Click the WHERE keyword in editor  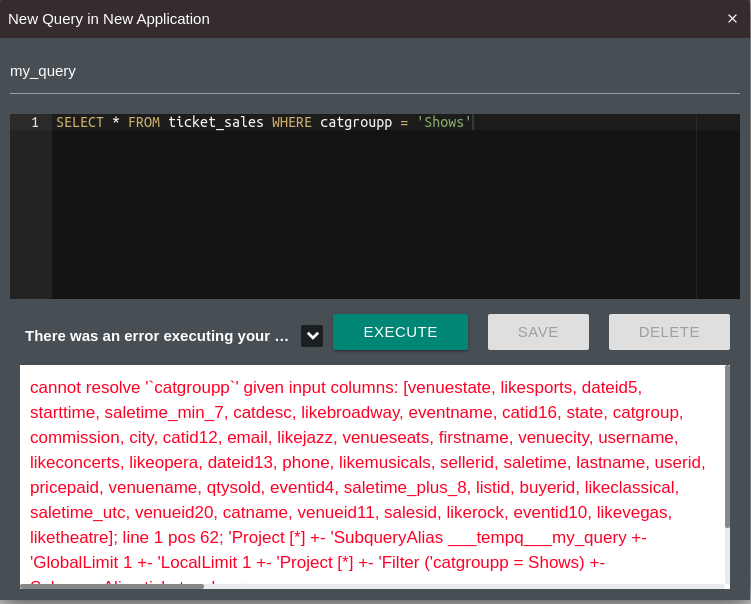[292, 123]
